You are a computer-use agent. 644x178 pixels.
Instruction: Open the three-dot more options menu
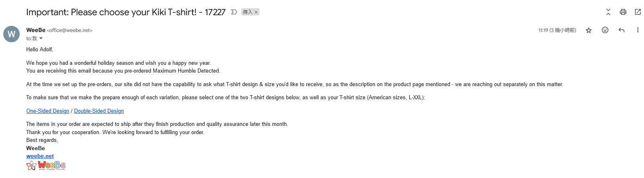point(637,30)
